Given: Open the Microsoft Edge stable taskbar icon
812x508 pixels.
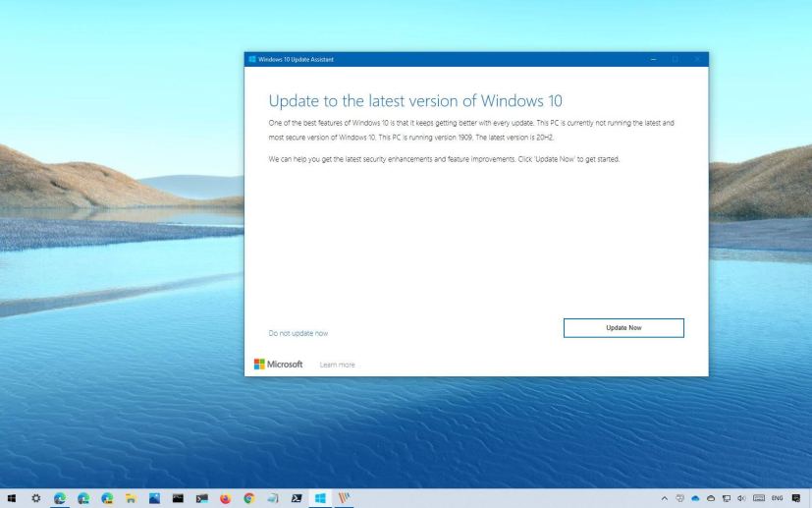Looking at the screenshot, I should point(60,498).
